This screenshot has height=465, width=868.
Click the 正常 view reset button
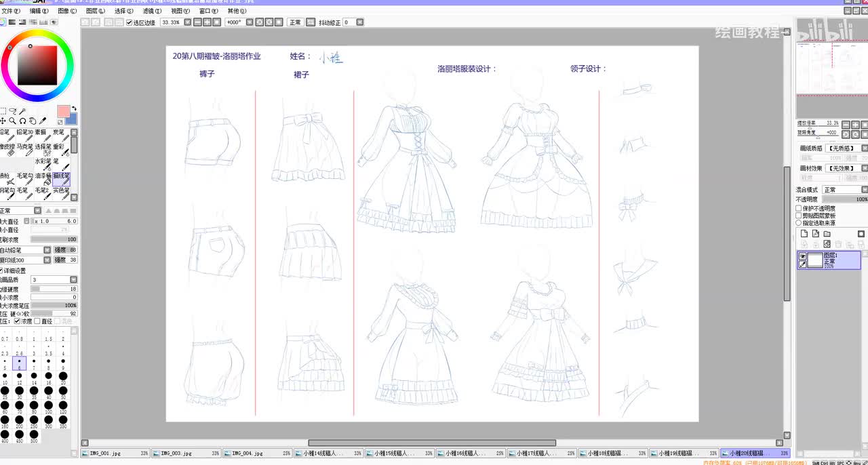click(295, 22)
